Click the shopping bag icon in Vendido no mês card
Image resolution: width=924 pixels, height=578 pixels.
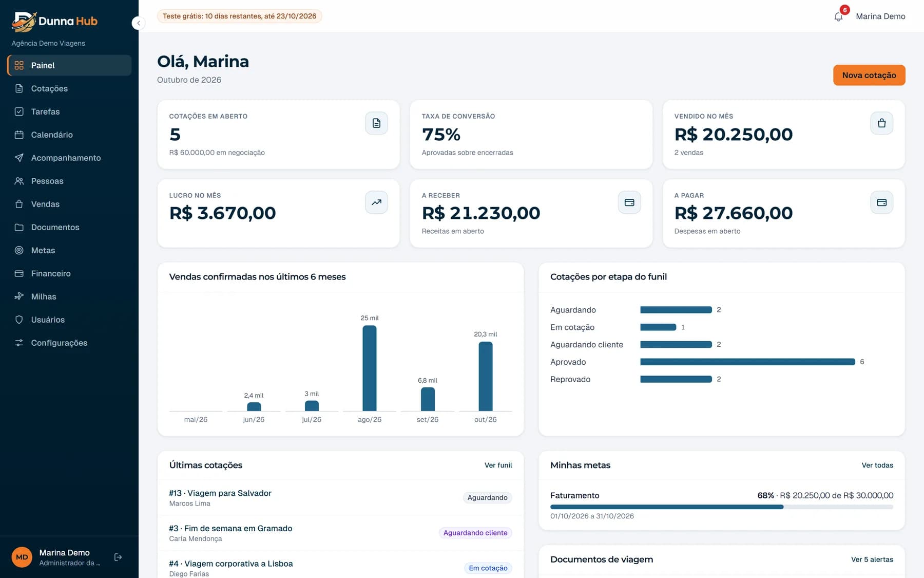click(x=881, y=123)
